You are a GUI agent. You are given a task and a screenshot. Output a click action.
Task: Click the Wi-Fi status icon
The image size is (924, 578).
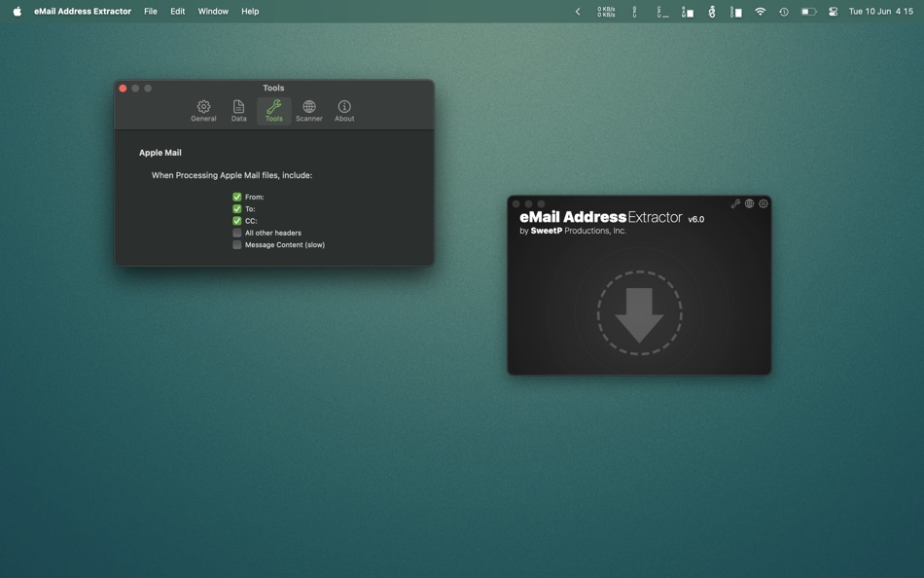click(x=761, y=12)
